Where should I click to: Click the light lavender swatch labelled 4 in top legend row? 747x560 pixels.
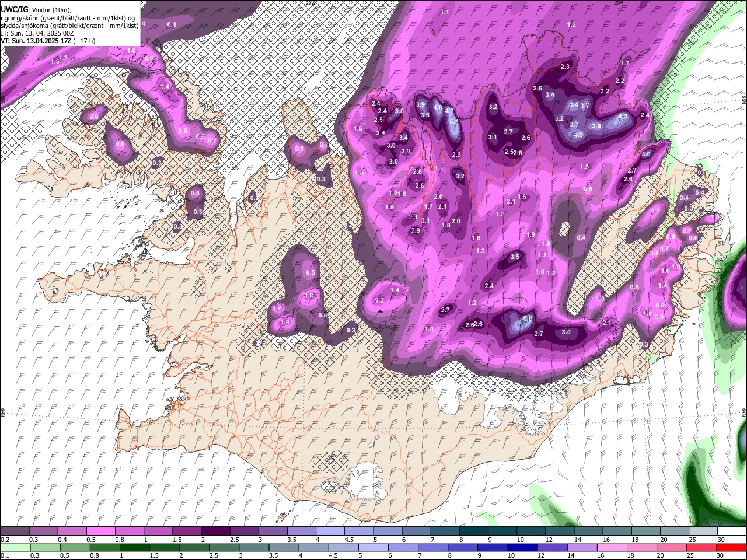331,531
